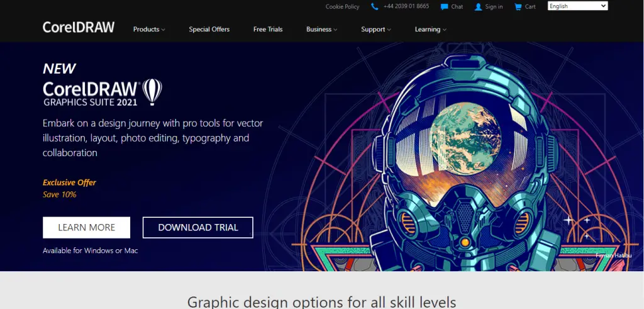
Task: Click 'Graphic design options for all skill levels' heading
Action: (x=321, y=301)
